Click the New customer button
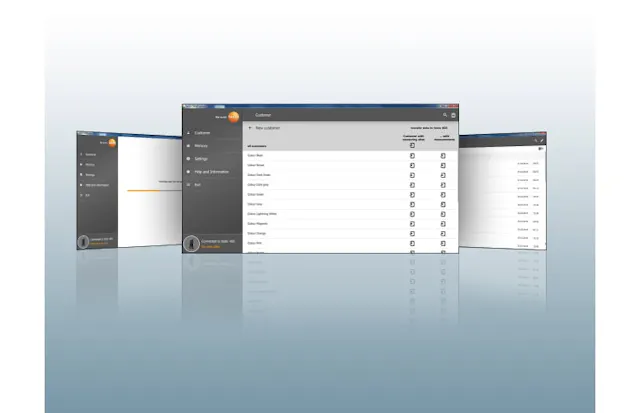640x413 pixels. point(267,128)
